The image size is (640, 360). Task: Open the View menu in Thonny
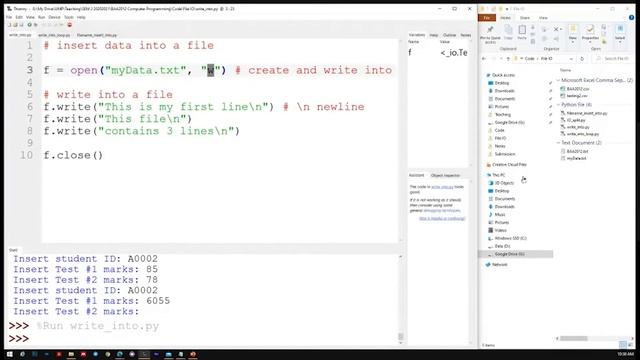click(x=30, y=17)
